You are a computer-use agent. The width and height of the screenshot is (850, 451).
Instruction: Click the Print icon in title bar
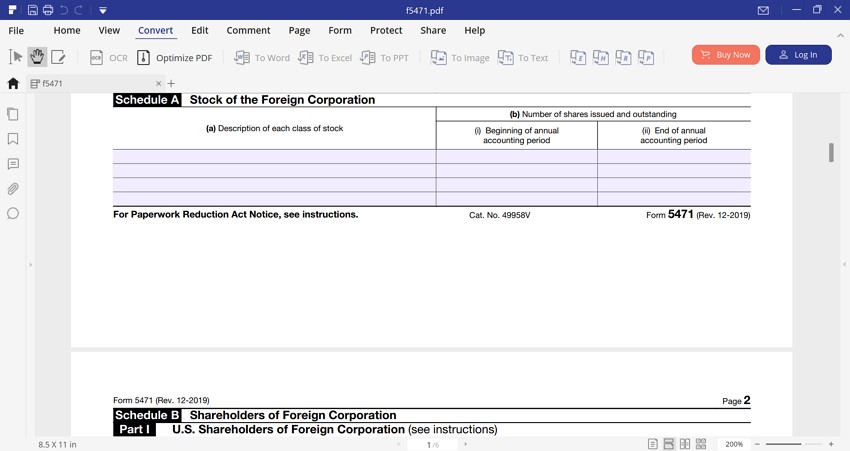coord(48,10)
